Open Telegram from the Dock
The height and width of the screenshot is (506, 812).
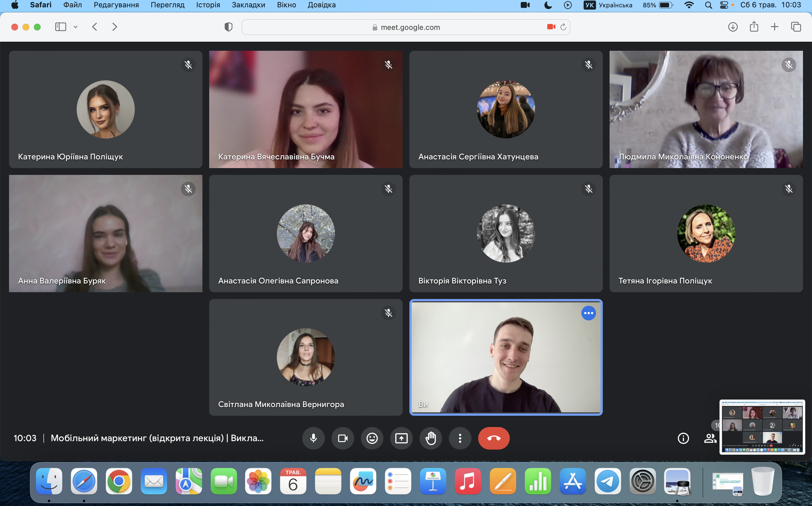pos(607,481)
